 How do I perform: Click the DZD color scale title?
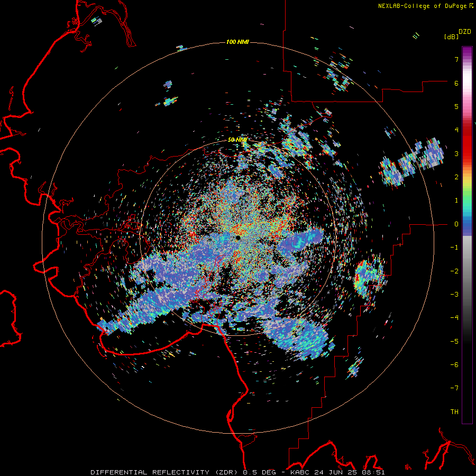(465, 32)
